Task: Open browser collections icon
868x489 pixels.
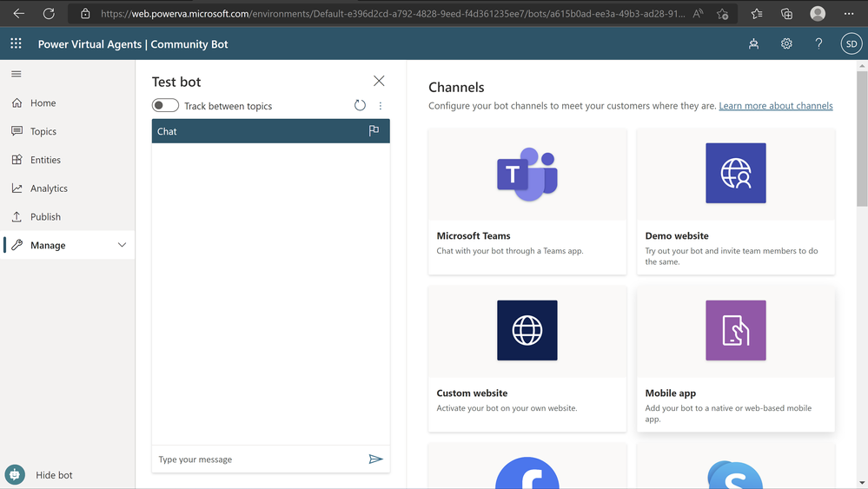Action: coord(786,14)
